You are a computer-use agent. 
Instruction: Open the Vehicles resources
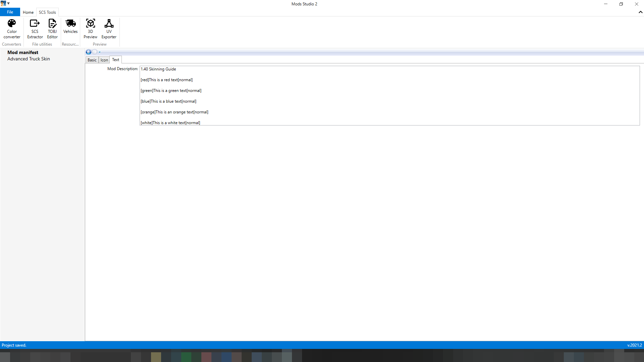point(70,27)
